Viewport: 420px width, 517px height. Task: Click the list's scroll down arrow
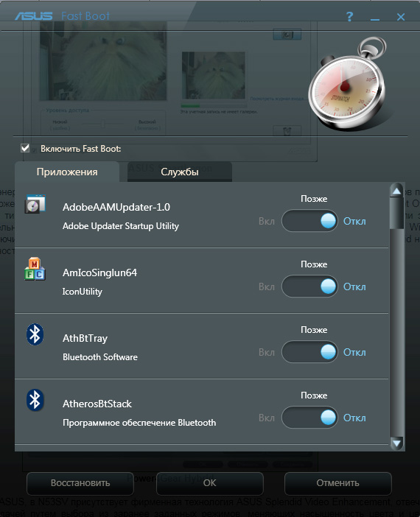tap(396, 443)
